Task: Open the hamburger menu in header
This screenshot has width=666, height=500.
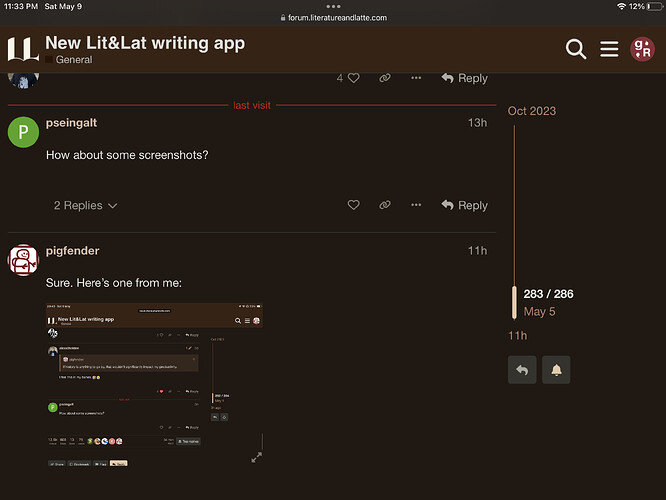Action: pyautogui.click(x=609, y=49)
